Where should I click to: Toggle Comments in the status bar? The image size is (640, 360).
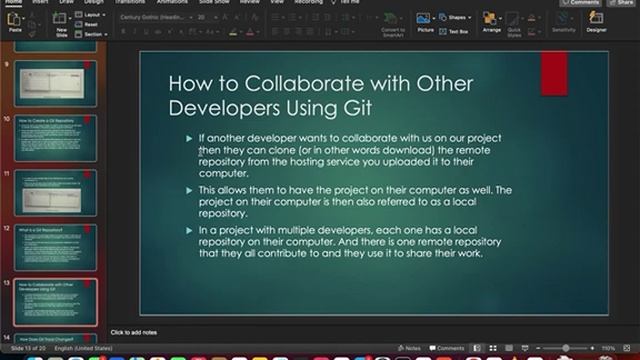447,348
